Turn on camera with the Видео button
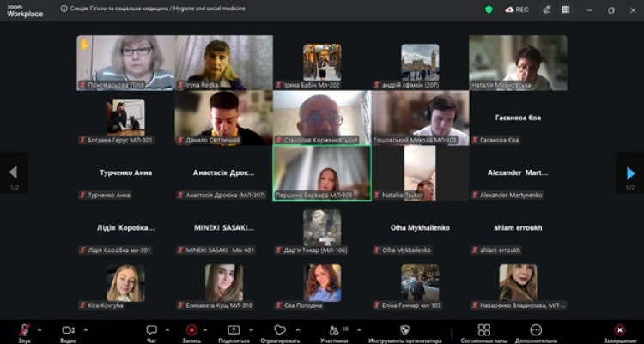 pyautogui.click(x=68, y=330)
